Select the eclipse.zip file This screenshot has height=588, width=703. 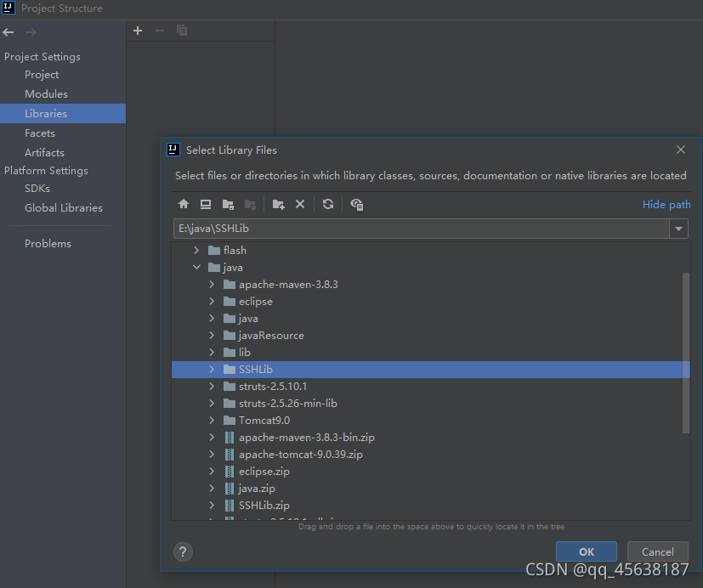[430, 472]
